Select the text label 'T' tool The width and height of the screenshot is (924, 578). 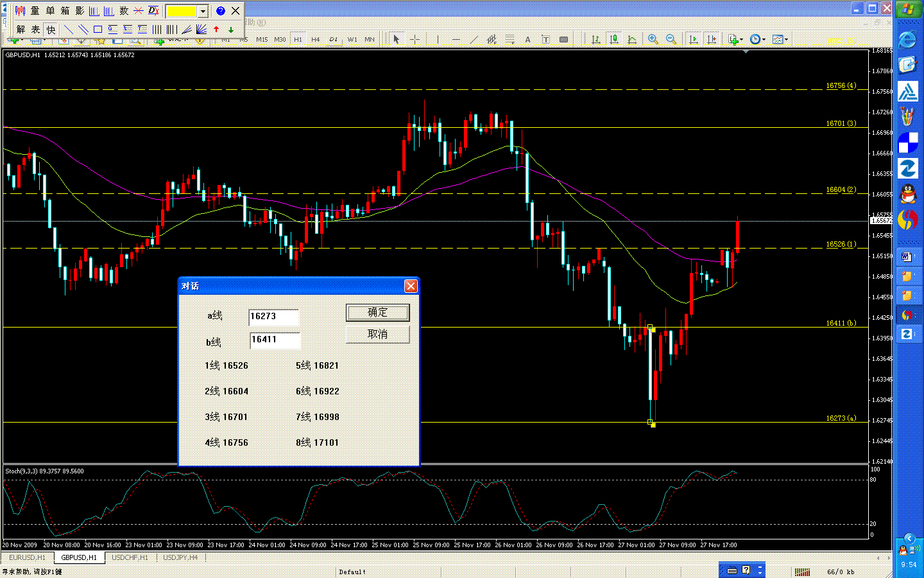click(545, 40)
